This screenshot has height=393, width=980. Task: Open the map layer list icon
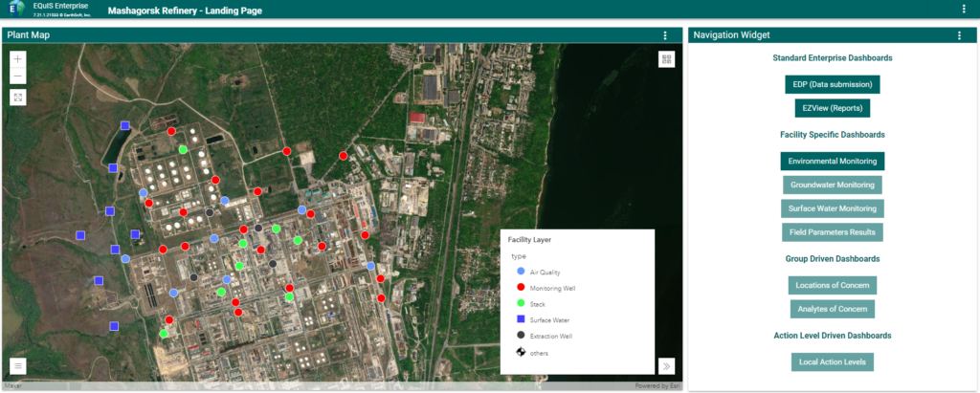click(18, 365)
